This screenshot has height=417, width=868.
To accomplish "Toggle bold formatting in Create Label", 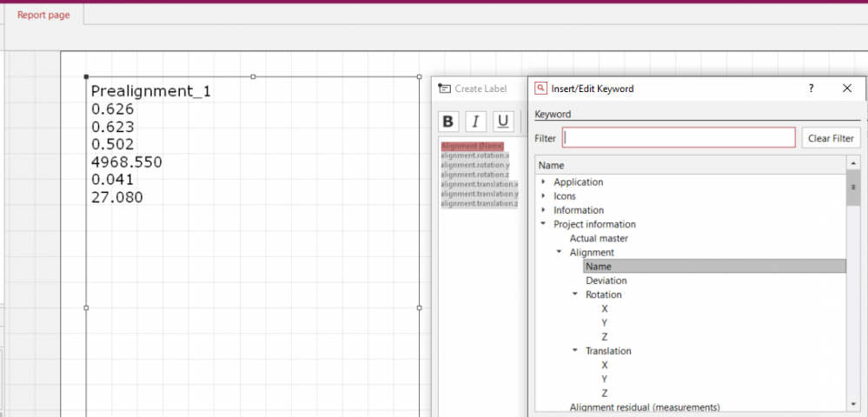I will (448, 121).
